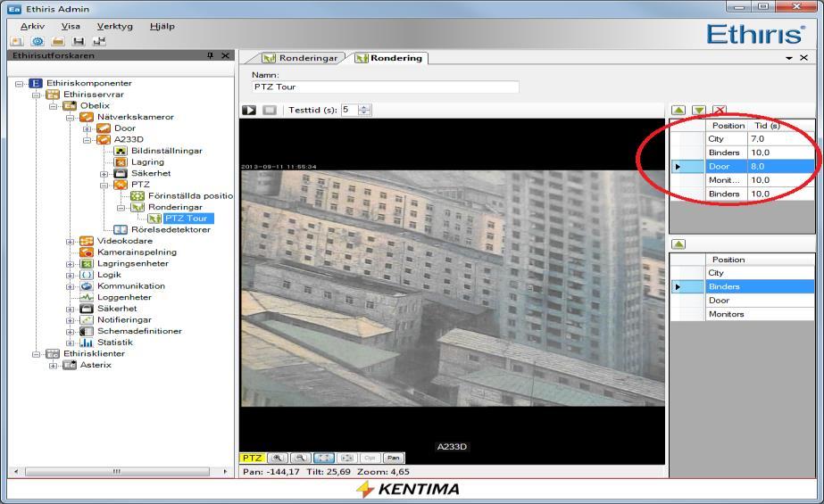Screen dimensions: 824x504
Task: Expand the Lagringsenheter node
Action: 70,264
